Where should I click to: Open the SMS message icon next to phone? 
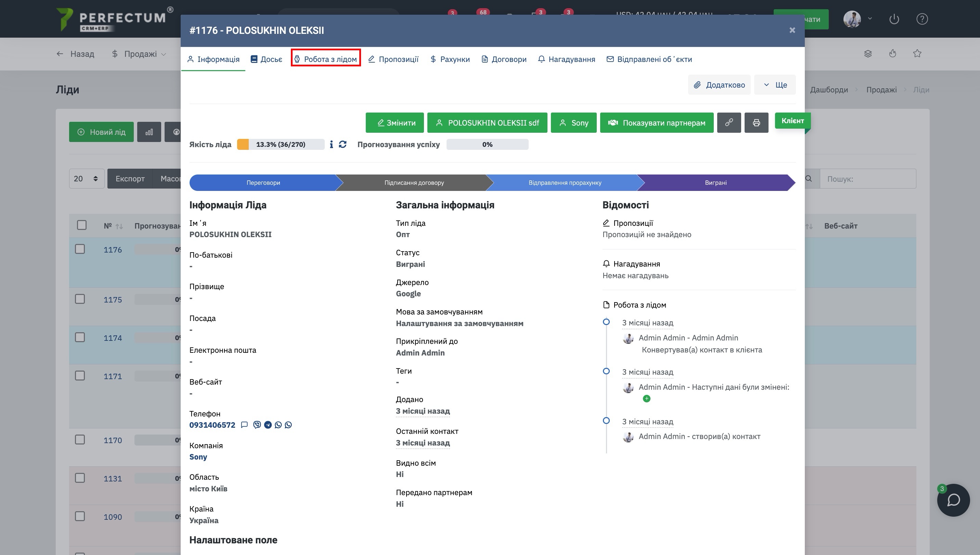click(x=244, y=425)
